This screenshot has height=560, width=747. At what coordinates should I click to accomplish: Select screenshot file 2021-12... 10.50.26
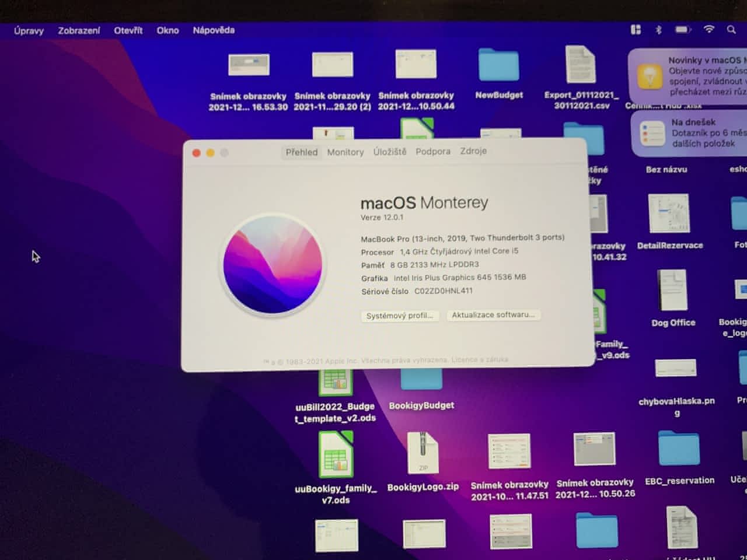(x=595, y=449)
